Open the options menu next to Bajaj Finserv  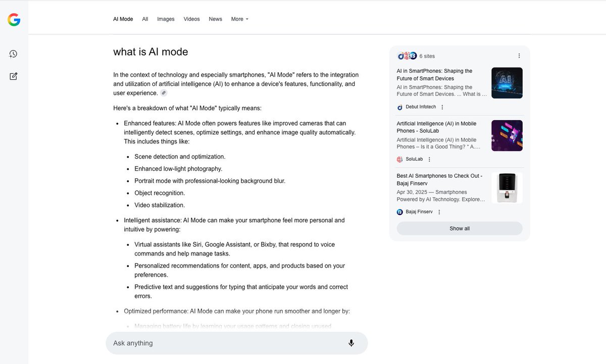pyautogui.click(x=439, y=212)
